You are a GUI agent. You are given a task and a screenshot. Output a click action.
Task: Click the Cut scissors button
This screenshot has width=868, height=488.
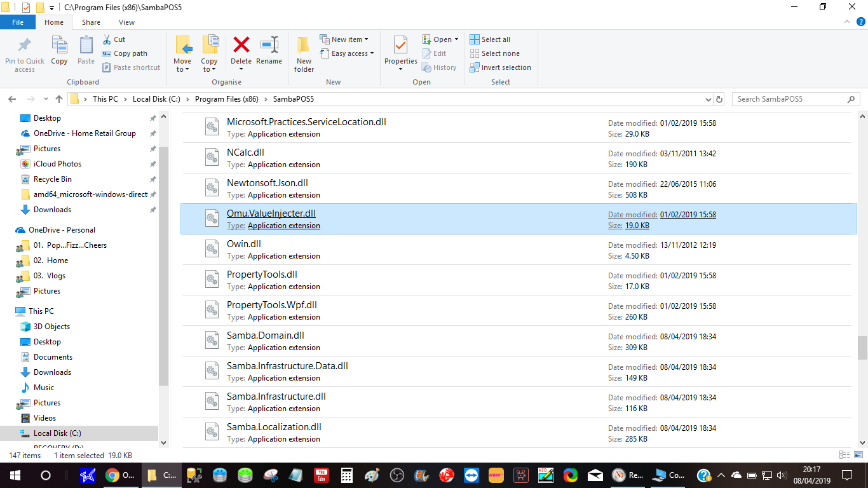point(114,39)
